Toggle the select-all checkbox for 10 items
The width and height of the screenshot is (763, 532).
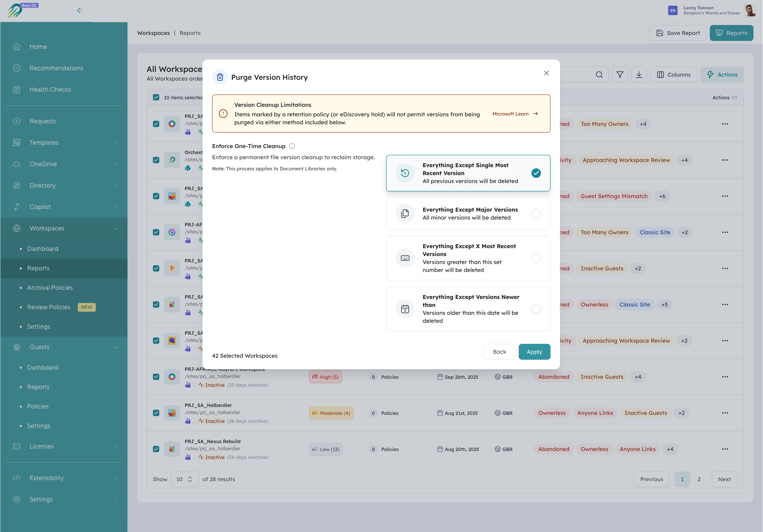(156, 97)
